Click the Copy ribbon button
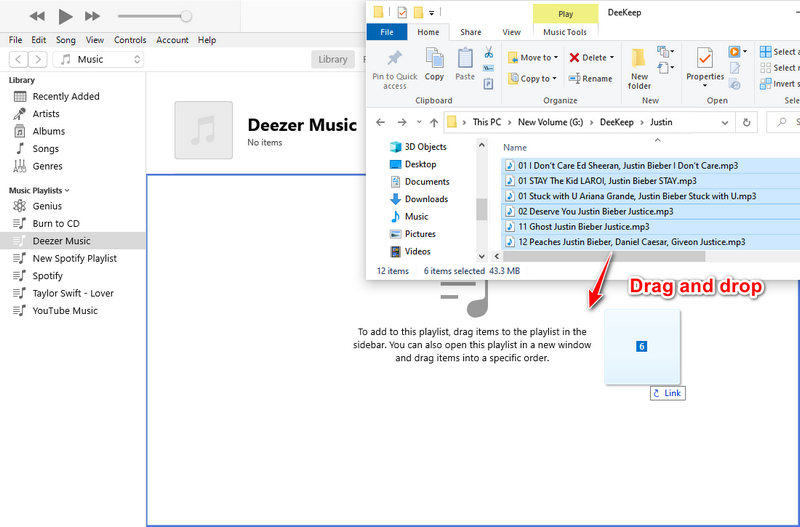 tap(434, 65)
